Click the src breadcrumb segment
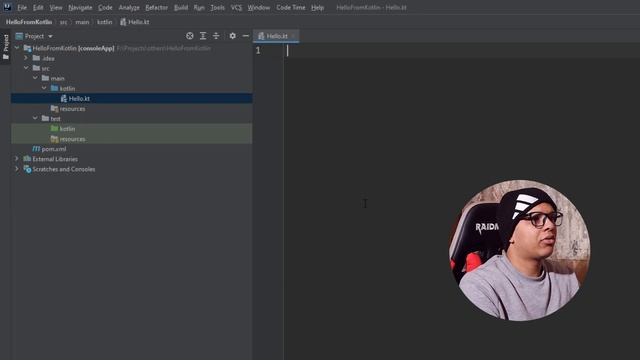 (x=63, y=22)
